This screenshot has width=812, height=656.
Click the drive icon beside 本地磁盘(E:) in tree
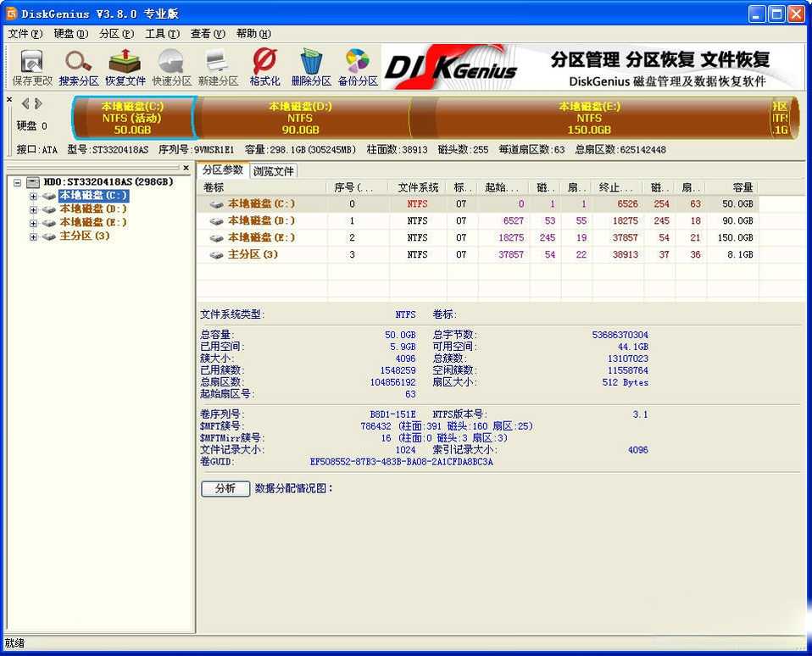(x=48, y=223)
